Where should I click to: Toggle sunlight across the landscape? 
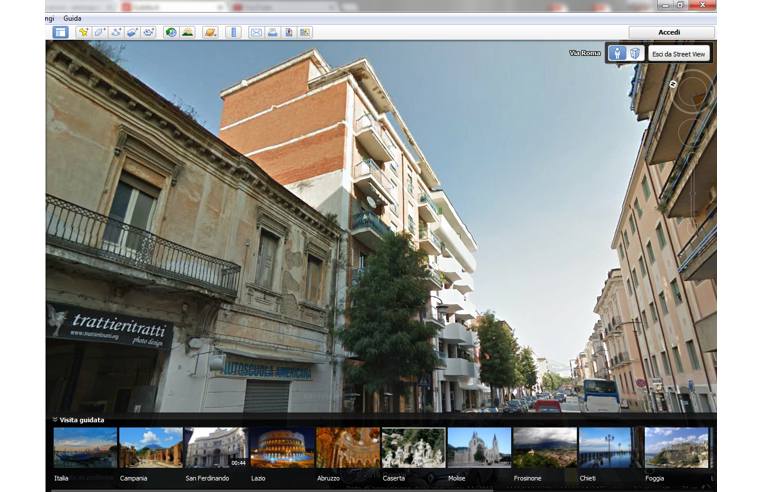click(187, 32)
